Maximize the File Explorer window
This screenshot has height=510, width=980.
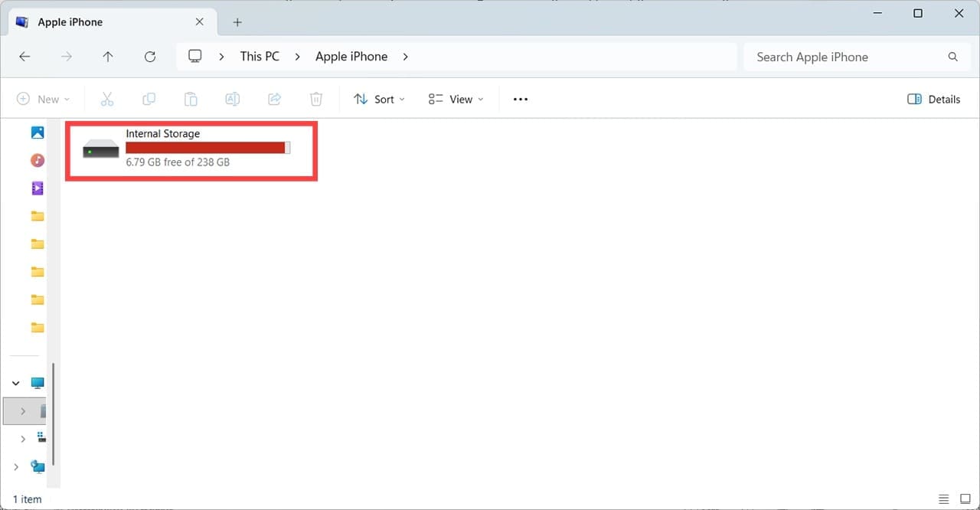[918, 13]
